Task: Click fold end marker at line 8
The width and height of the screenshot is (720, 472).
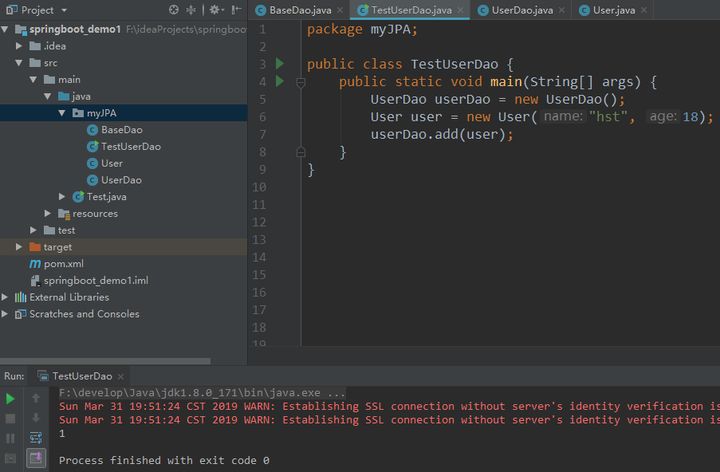Action: point(301,152)
